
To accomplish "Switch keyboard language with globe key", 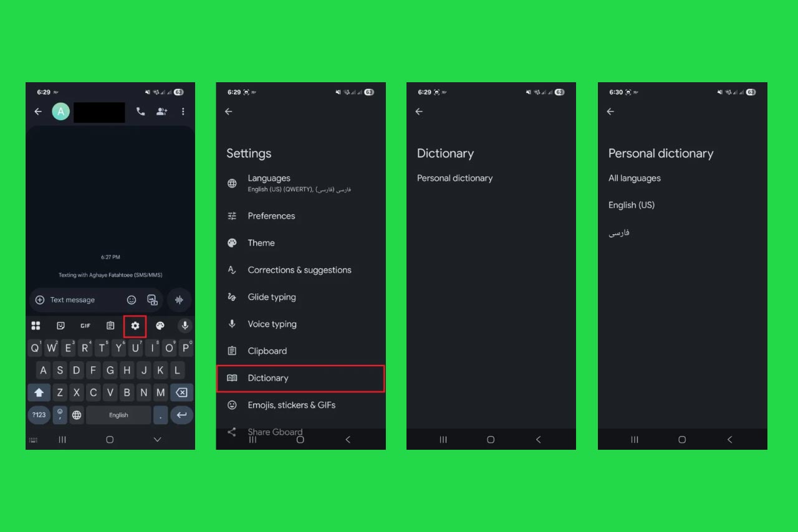I will pyautogui.click(x=77, y=415).
